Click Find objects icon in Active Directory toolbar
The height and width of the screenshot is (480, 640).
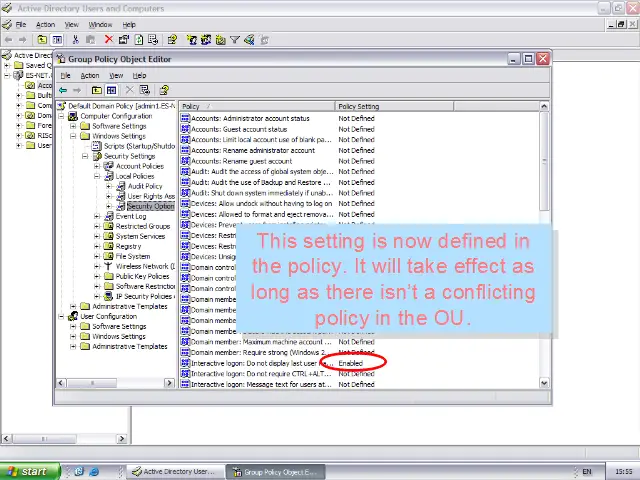click(249, 40)
